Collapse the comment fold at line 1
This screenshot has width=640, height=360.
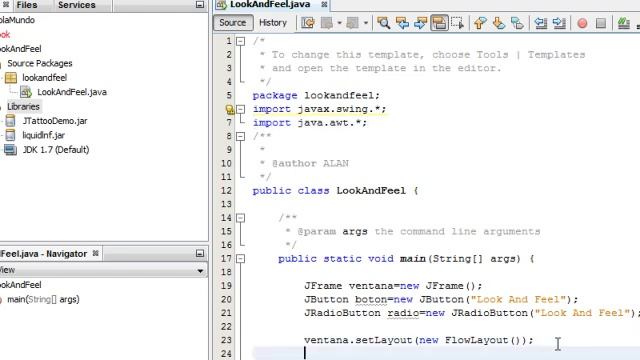tap(241, 41)
